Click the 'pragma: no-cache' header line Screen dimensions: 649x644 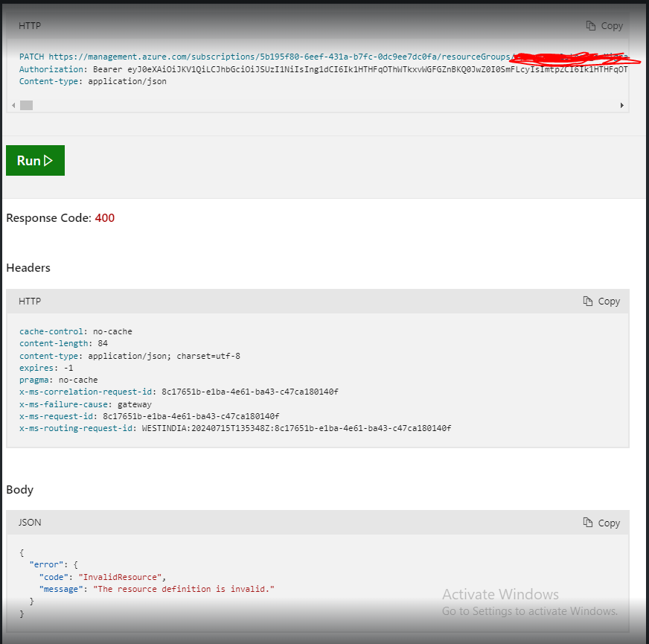[58, 380]
